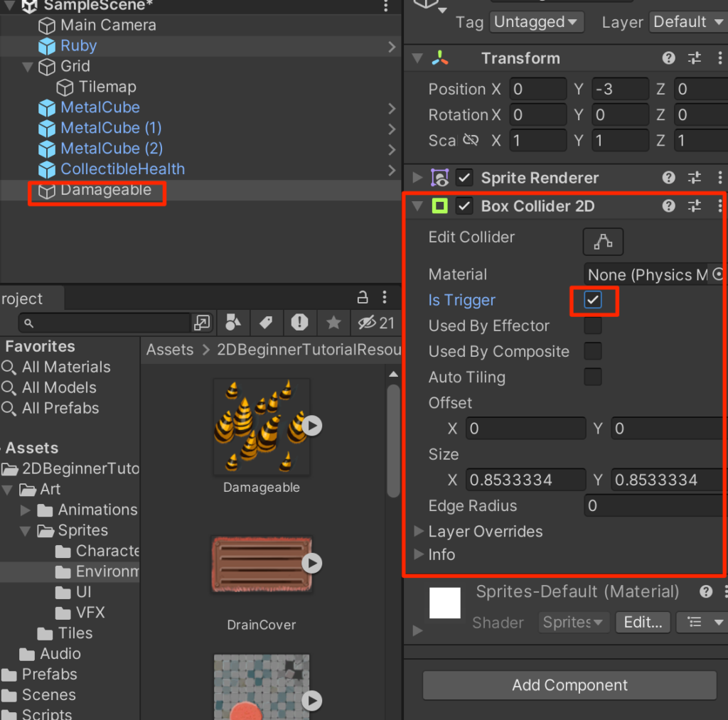Expand the Sprite Renderer component
Image resolution: width=728 pixels, height=720 pixels.
click(x=417, y=177)
